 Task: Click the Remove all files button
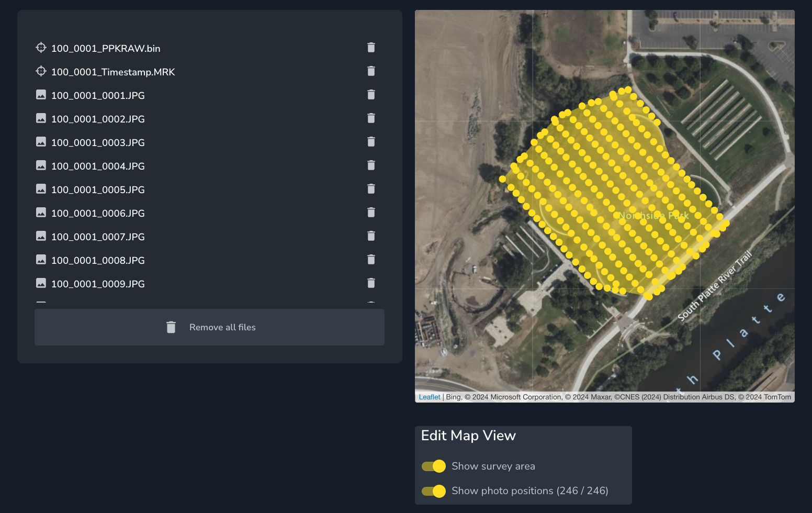[x=209, y=327]
